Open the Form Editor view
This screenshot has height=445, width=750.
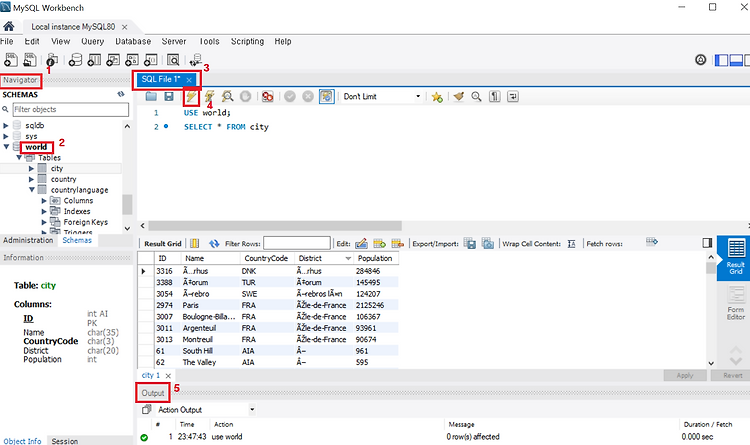click(x=736, y=303)
